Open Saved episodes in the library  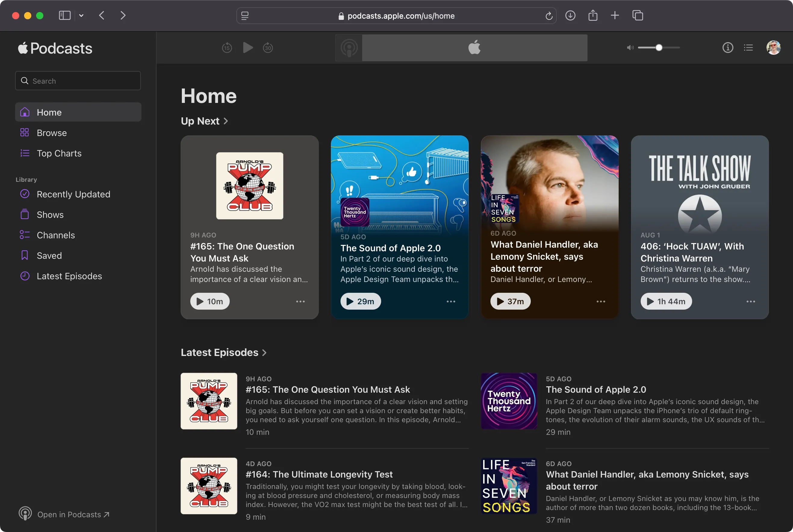(78, 255)
